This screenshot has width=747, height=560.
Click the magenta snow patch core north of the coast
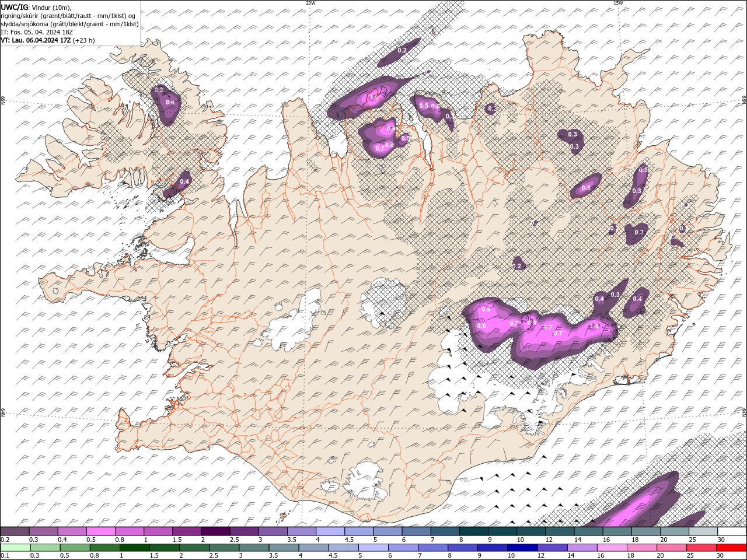click(x=374, y=96)
